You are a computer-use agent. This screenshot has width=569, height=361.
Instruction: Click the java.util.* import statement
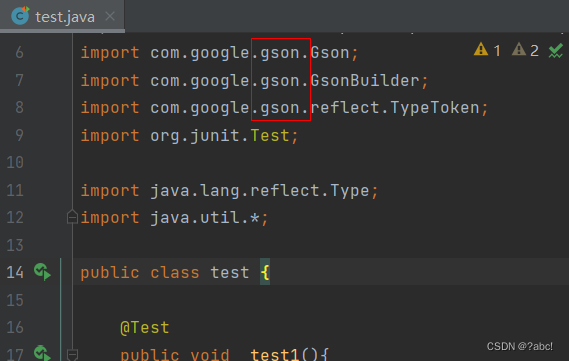(x=174, y=217)
